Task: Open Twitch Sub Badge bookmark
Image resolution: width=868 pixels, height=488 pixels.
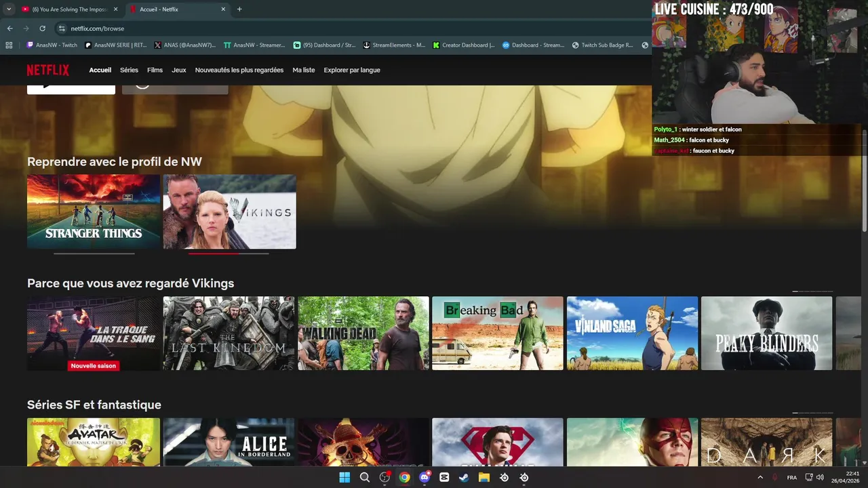Action: [602, 45]
